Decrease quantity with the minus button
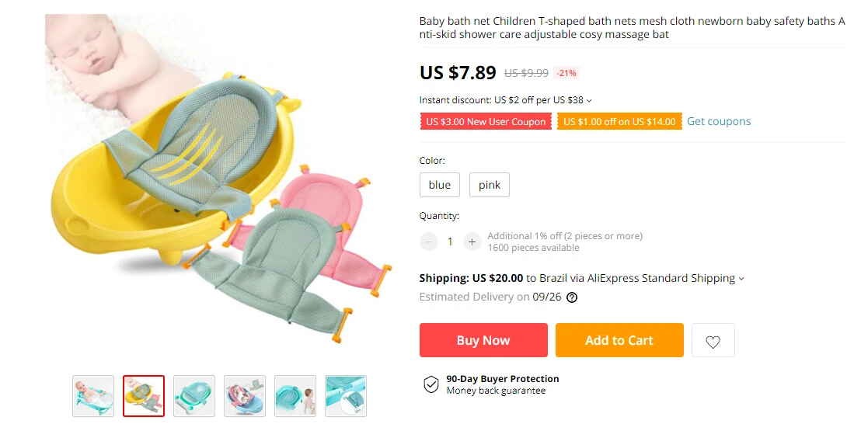868x424 pixels. (x=428, y=242)
